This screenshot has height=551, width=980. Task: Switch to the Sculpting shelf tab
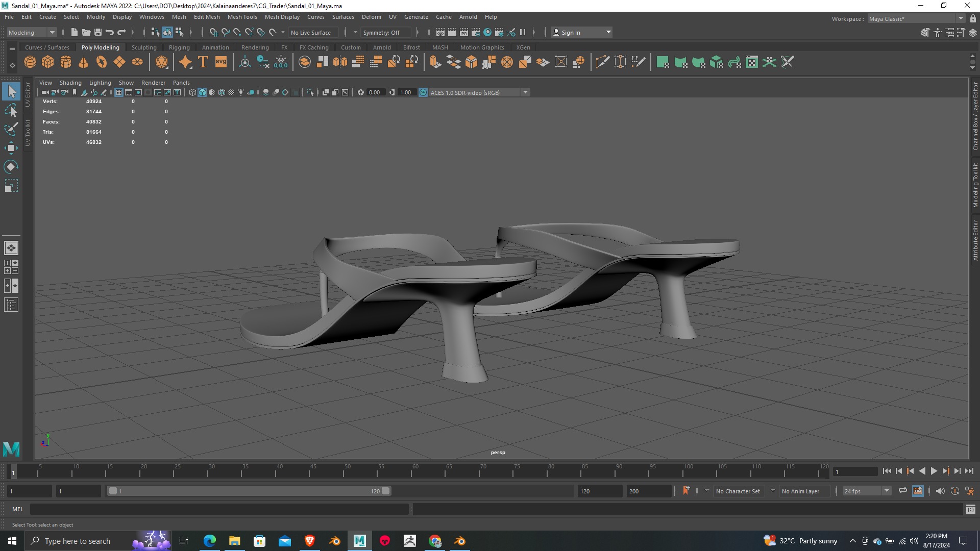tap(144, 47)
